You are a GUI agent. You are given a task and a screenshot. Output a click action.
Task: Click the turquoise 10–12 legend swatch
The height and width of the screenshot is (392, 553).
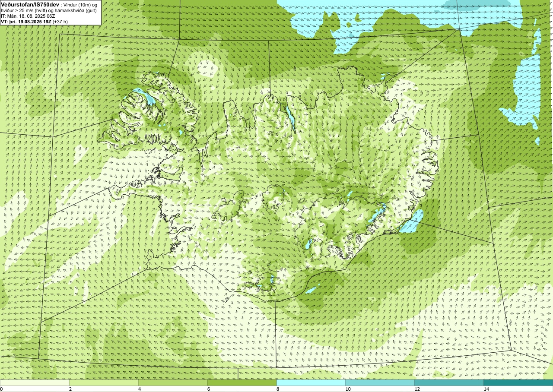coord(380,383)
